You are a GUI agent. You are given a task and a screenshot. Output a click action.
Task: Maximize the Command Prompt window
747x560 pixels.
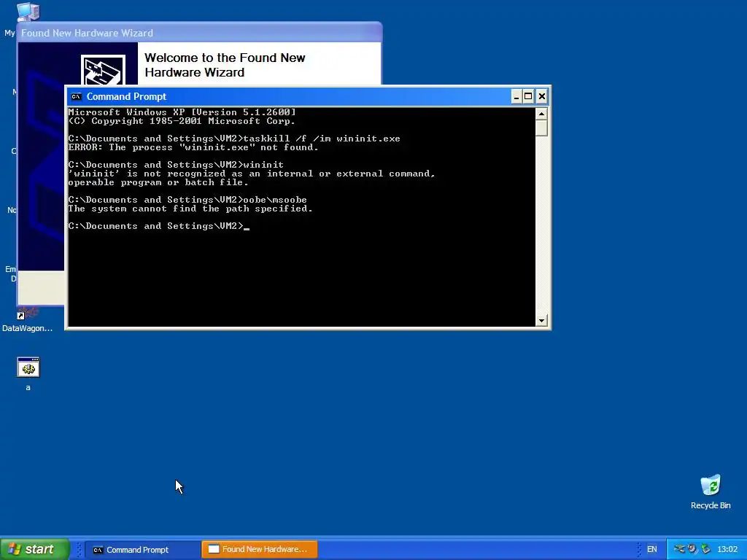coord(528,97)
